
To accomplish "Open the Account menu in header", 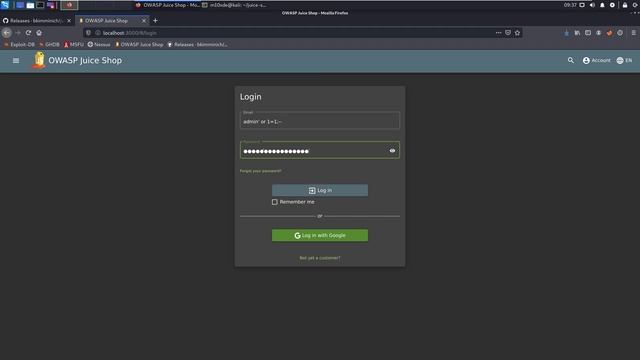I will click(x=596, y=60).
